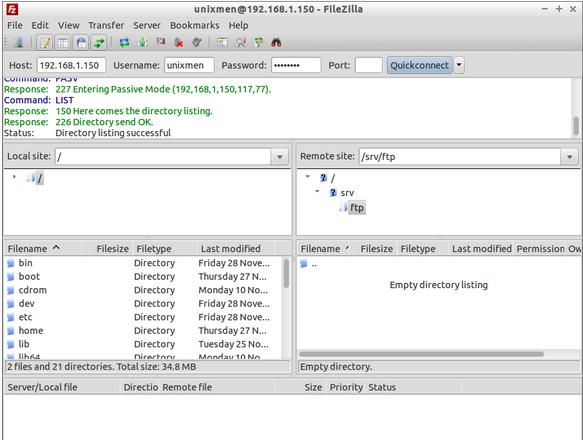Sort local list by Filename column

(43, 248)
